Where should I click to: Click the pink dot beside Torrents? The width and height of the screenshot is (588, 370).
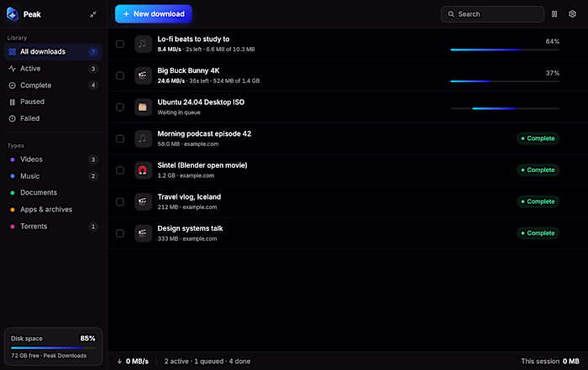click(x=13, y=227)
